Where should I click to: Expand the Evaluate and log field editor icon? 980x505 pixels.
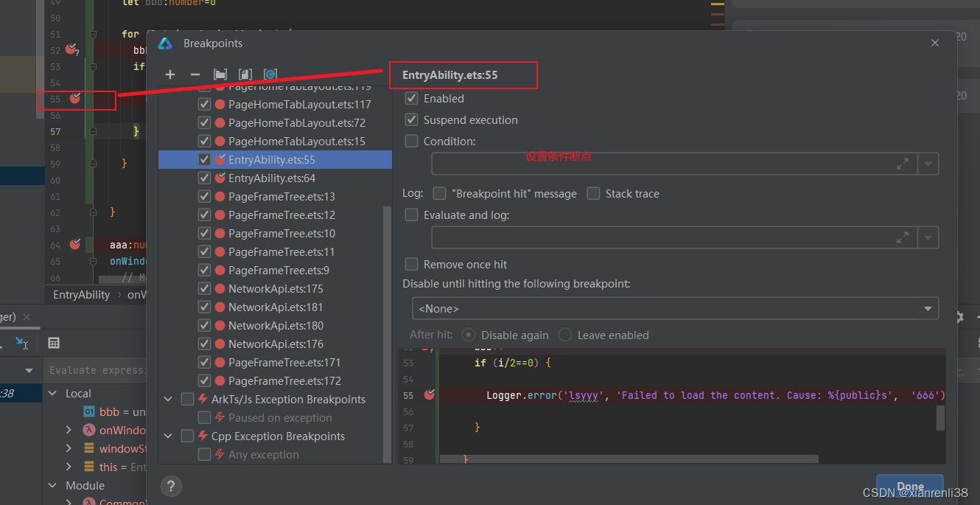click(x=903, y=237)
